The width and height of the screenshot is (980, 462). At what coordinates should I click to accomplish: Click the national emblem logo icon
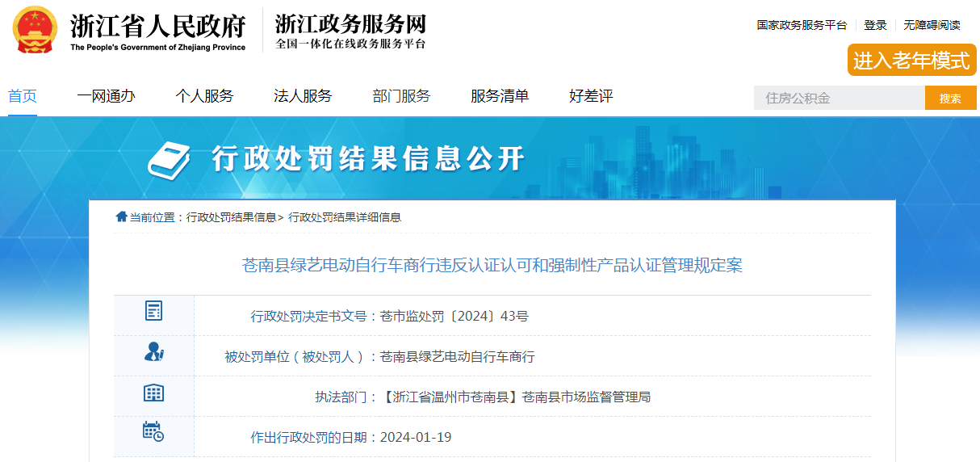[35, 30]
